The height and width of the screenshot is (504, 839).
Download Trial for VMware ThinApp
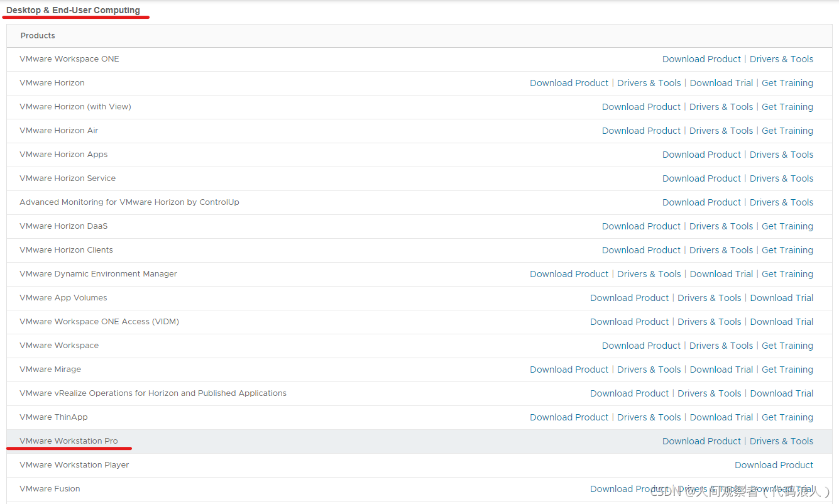point(721,417)
